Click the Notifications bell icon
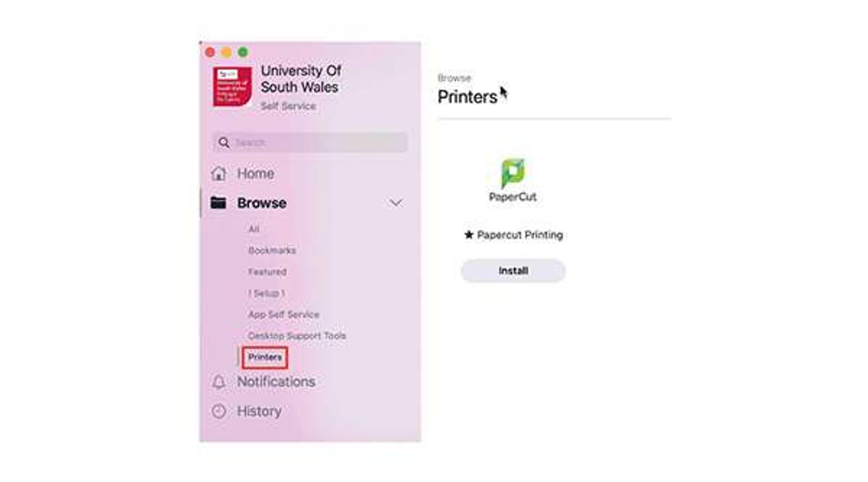The height and width of the screenshot is (482, 868). (x=219, y=382)
